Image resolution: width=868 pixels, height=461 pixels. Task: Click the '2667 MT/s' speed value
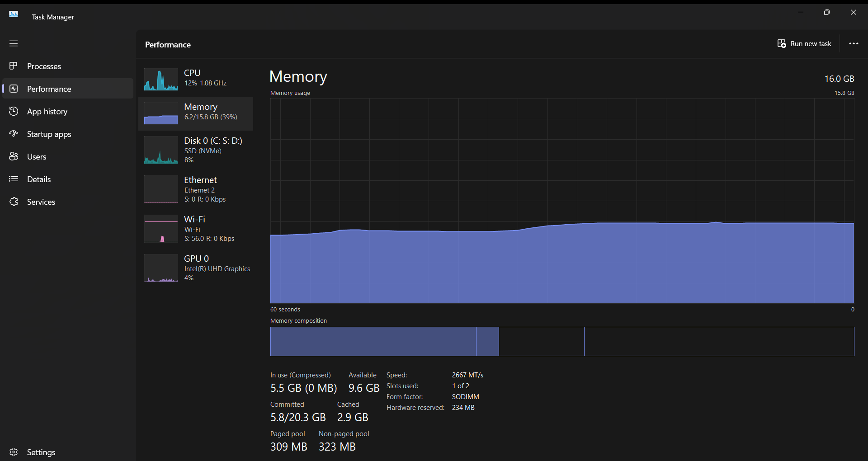(467, 375)
